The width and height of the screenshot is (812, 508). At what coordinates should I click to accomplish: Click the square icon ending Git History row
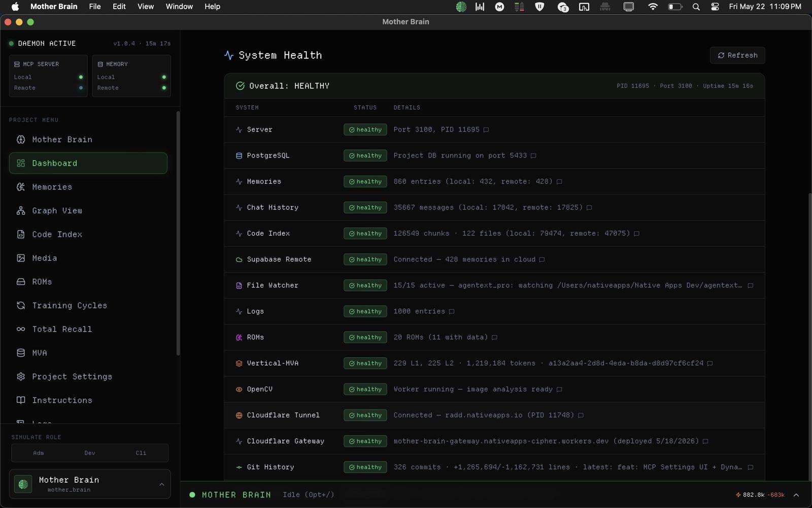pyautogui.click(x=751, y=467)
